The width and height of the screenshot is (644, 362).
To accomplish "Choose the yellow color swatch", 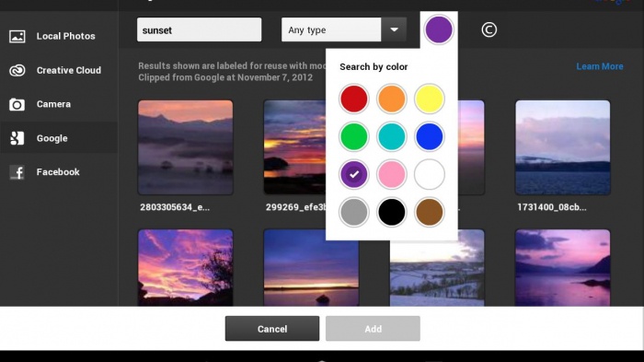I will point(430,99).
